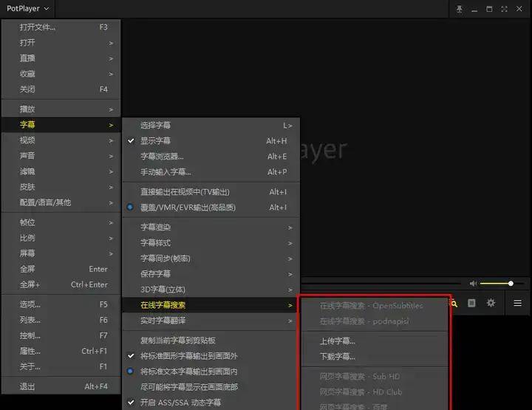This screenshot has width=532, height=410.
Task: Open 属性... menu item
Action: pos(61,351)
